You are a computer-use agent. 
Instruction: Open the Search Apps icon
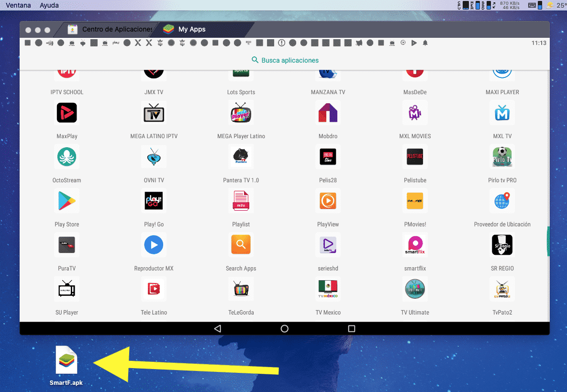(241, 245)
